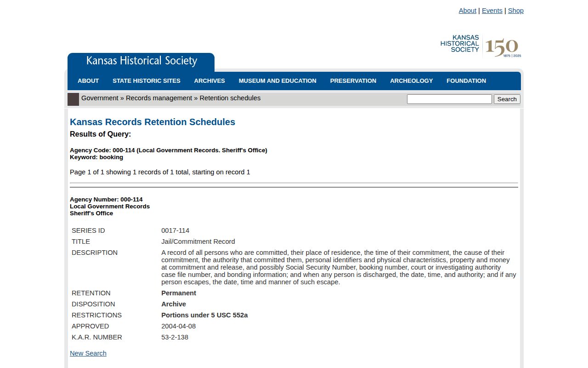Click the Kansas Historical Society banner title

coord(141,61)
